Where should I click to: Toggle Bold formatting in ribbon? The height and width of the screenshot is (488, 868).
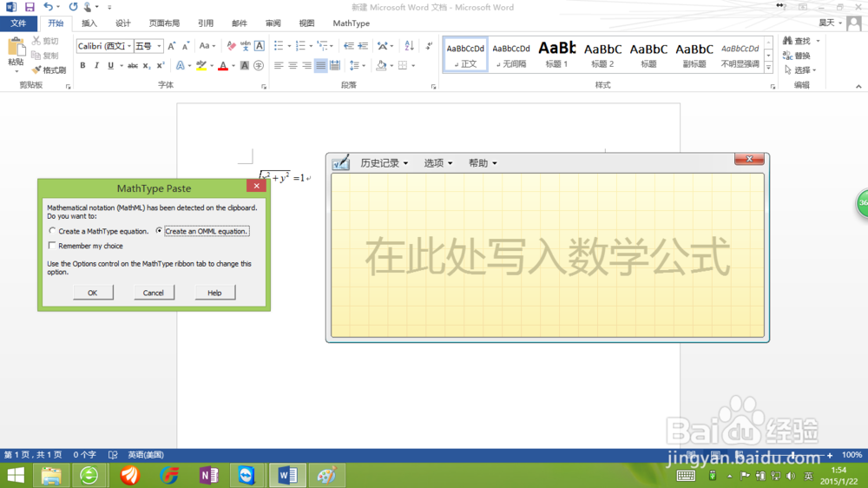click(82, 65)
